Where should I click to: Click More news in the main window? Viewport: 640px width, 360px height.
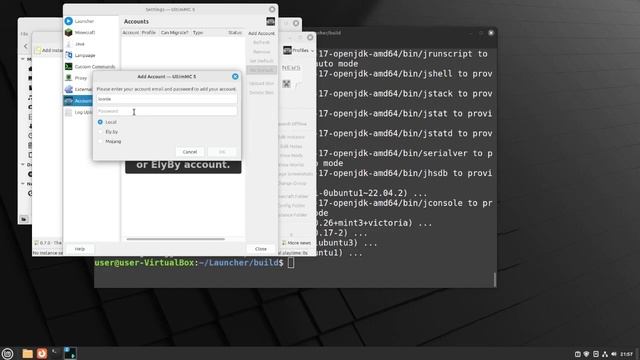tap(296, 243)
